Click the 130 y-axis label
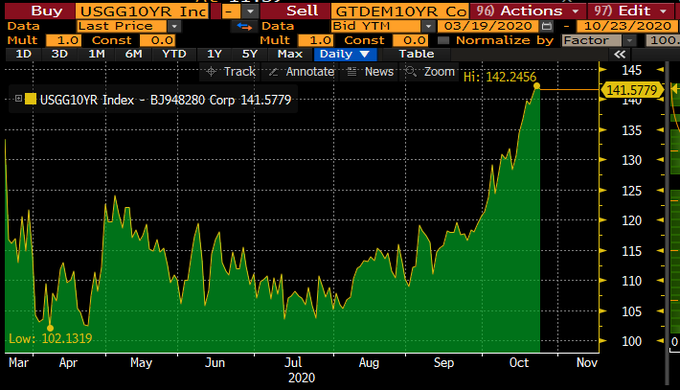The image size is (680, 390). 631,161
